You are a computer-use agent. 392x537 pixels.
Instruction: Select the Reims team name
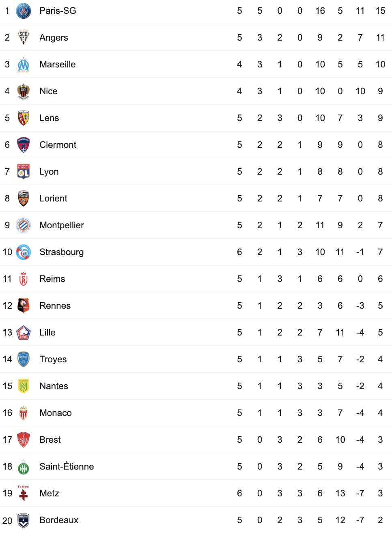tap(52, 279)
